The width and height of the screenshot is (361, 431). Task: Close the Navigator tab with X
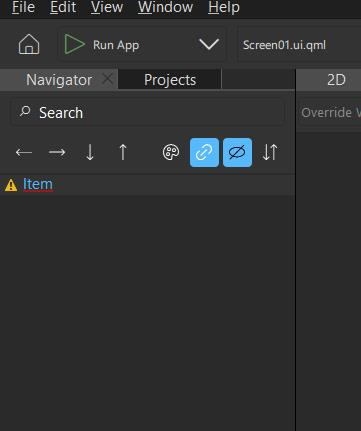click(x=107, y=79)
